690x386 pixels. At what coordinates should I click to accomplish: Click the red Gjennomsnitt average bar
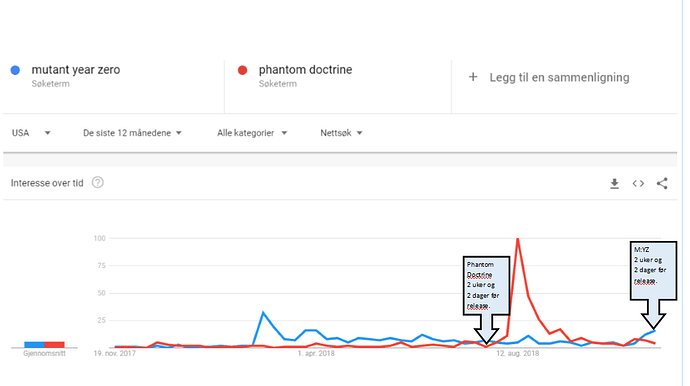coord(55,345)
